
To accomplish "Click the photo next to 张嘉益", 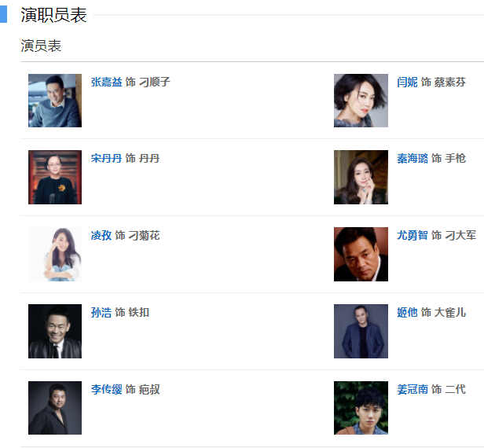I will [55, 101].
